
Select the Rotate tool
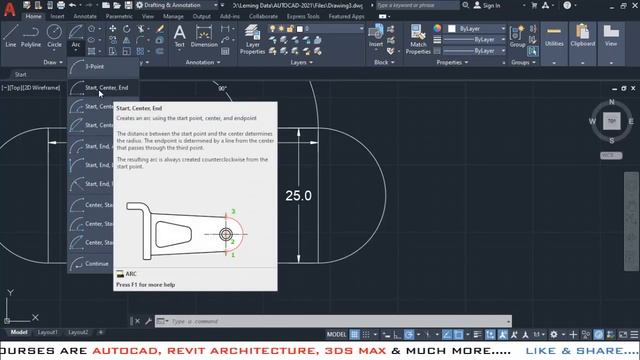127,29
